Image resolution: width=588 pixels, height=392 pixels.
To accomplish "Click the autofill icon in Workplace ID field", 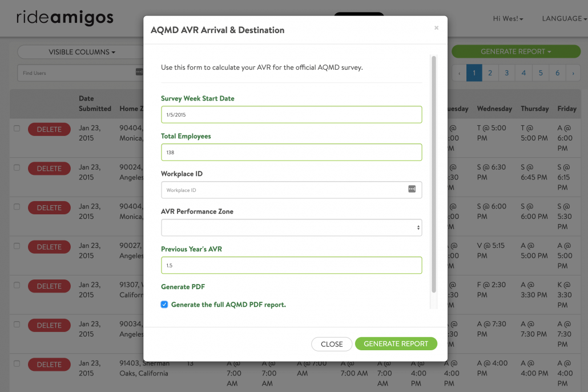I will click(x=412, y=189).
